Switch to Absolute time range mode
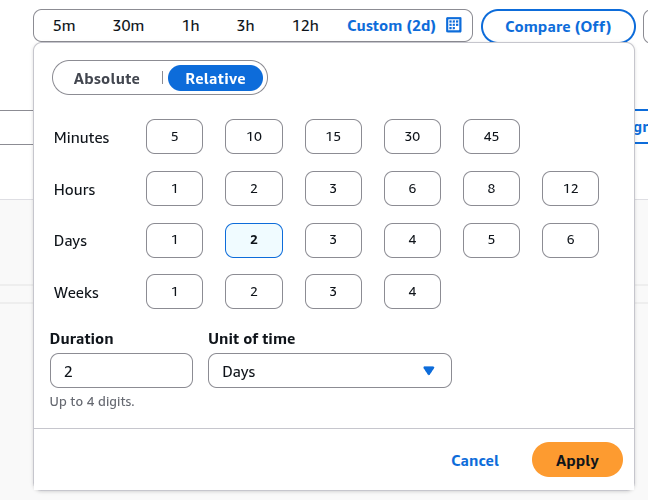This screenshot has width=648, height=500. pyautogui.click(x=106, y=78)
